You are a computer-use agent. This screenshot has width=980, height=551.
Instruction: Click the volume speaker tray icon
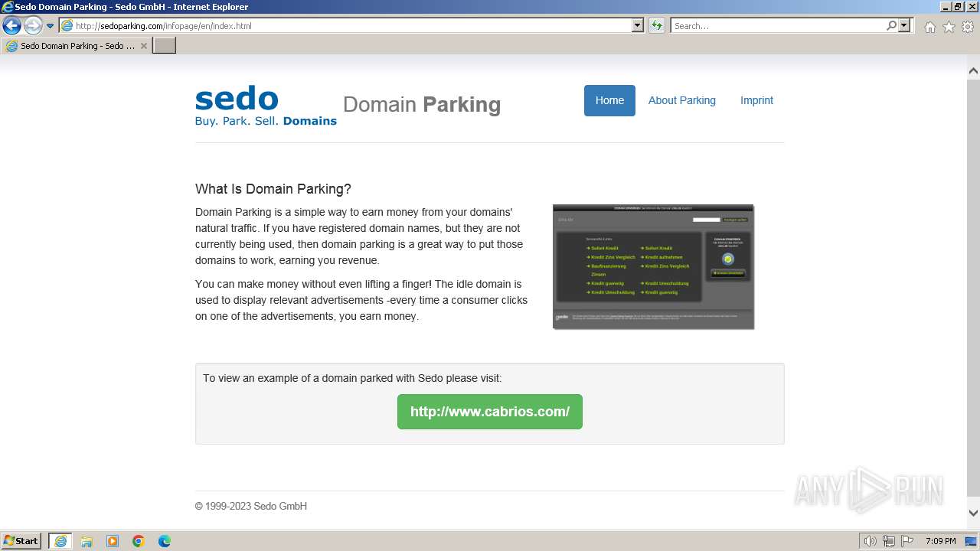click(x=870, y=541)
